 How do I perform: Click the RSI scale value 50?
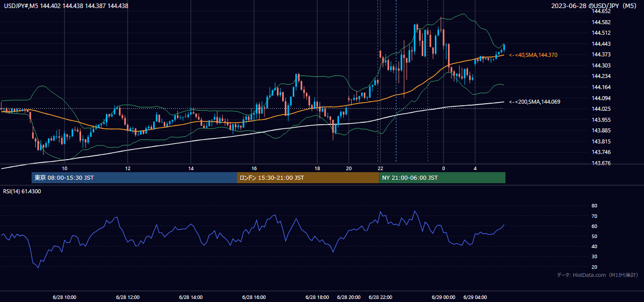click(x=594, y=236)
